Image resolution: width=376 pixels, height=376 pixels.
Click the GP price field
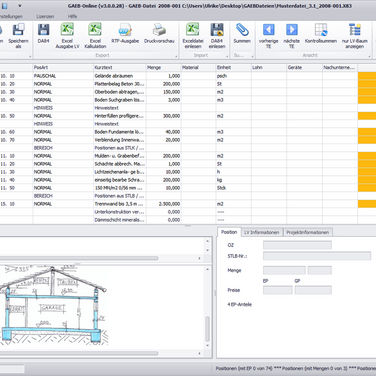tap(313, 290)
